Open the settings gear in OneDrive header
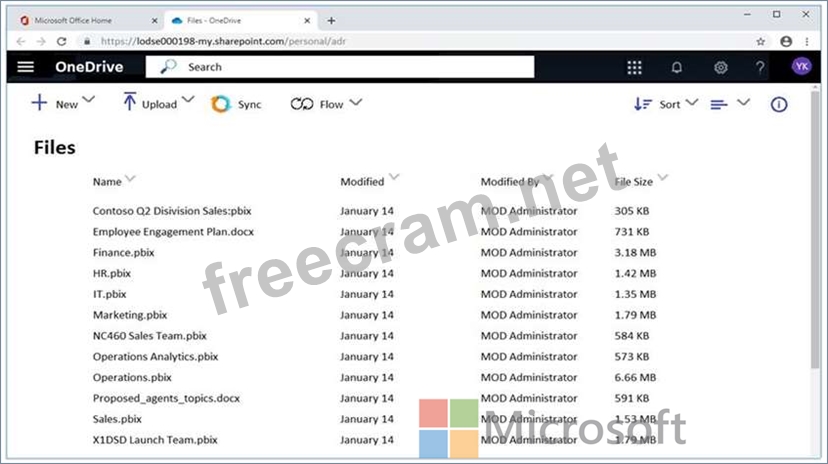Viewport: 828px width, 464px height. coord(720,68)
